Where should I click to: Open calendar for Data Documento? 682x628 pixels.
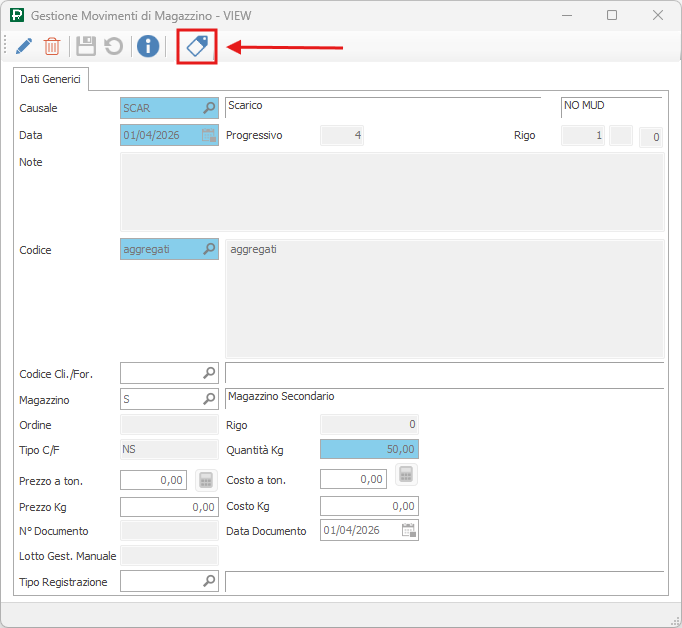click(x=408, y=531)
